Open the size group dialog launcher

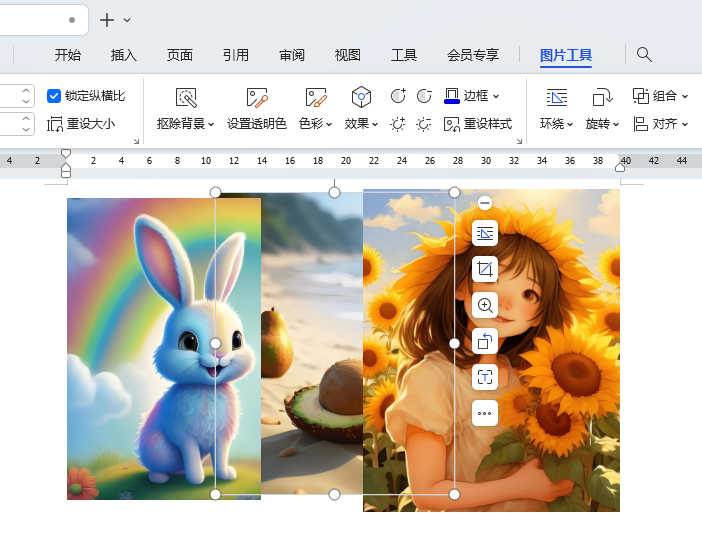click(x=137, y=141)
